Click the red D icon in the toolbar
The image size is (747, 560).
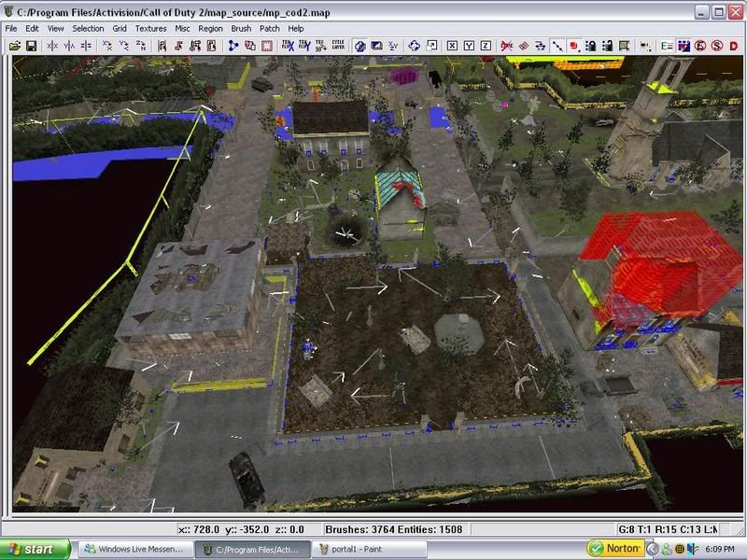click(x=736, y=45)
